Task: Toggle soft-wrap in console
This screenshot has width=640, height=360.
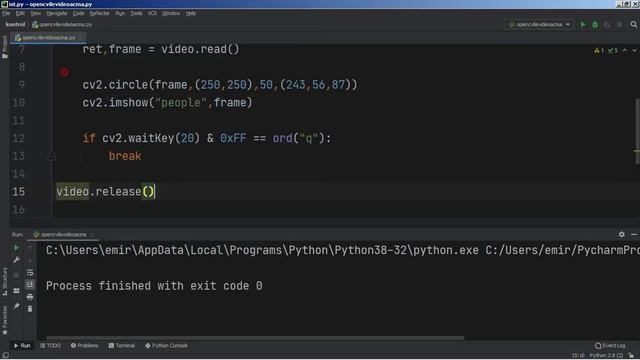Action: tap(30, 272)
